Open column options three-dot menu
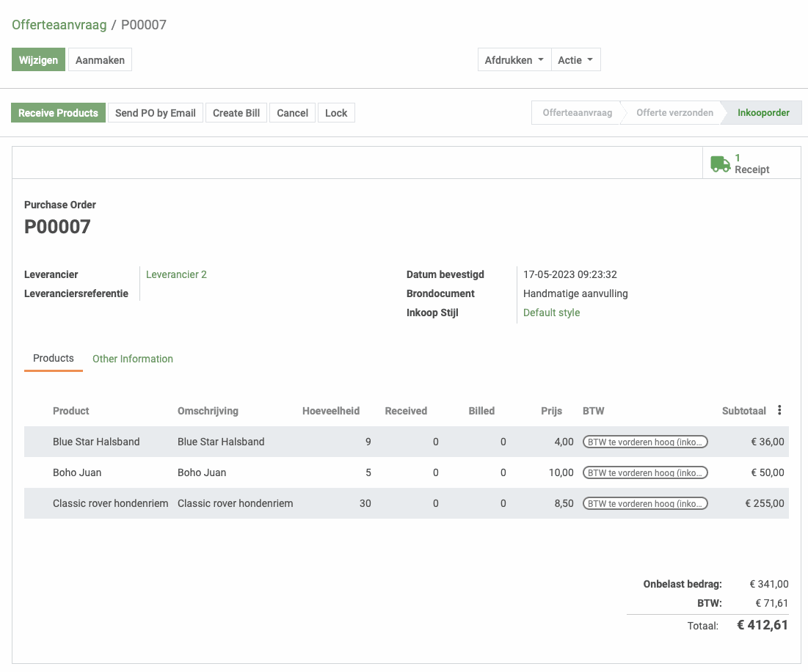 click(x=779, y=410)
